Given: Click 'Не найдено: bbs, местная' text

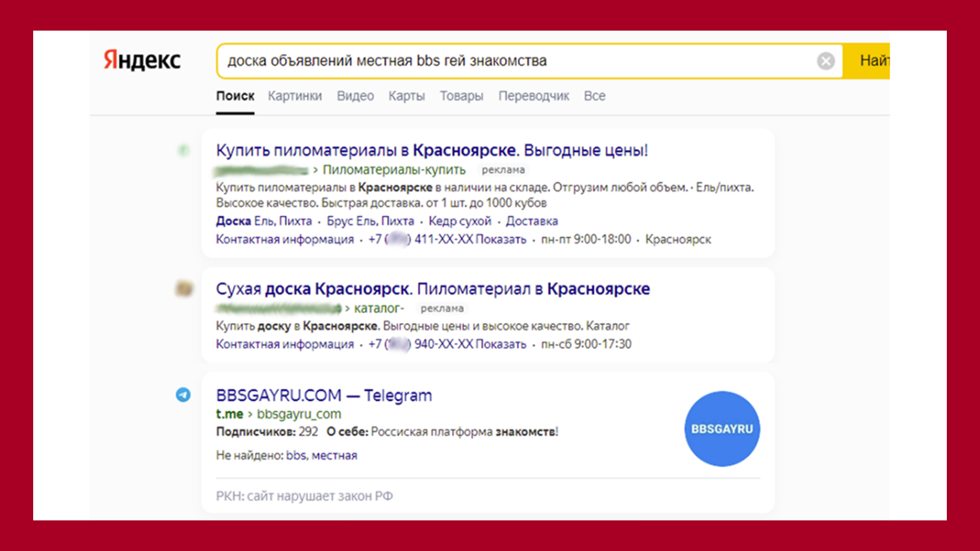Looking at the screenshot, I should tap(286, 455).
